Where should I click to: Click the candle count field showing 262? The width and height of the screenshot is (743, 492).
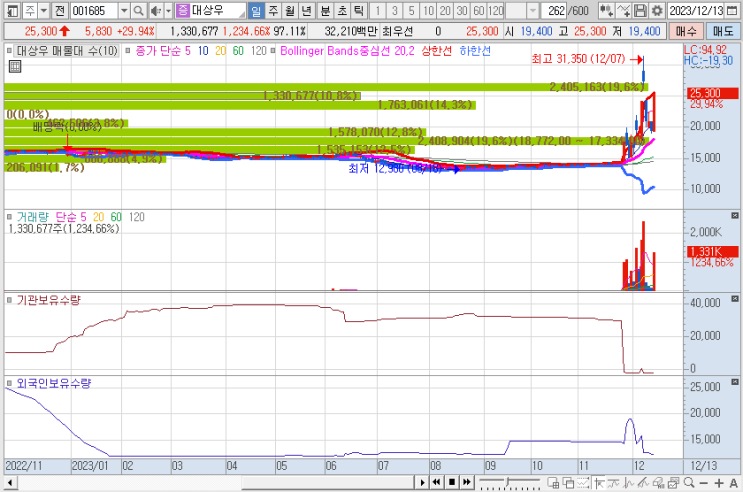tap(554, 10)
